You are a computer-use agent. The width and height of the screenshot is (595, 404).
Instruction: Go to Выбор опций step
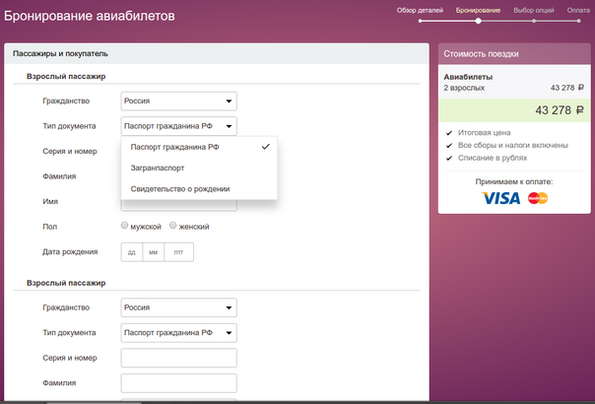[534, 10]
